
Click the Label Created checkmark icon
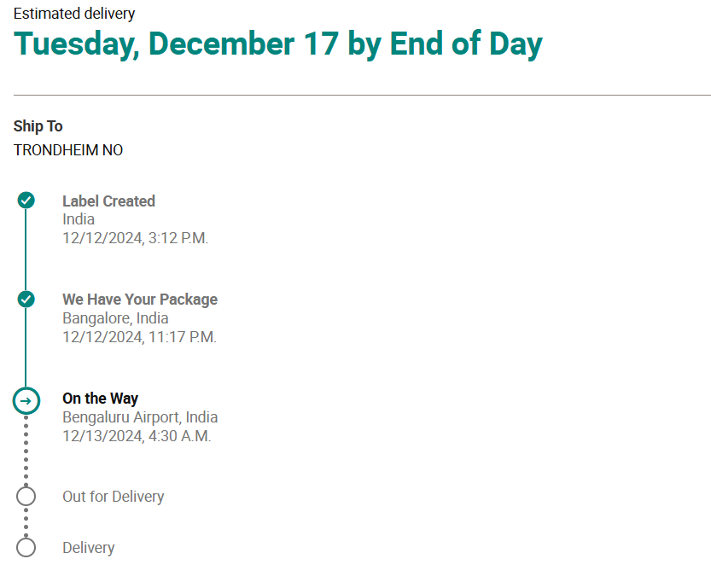tap(26, 201)
